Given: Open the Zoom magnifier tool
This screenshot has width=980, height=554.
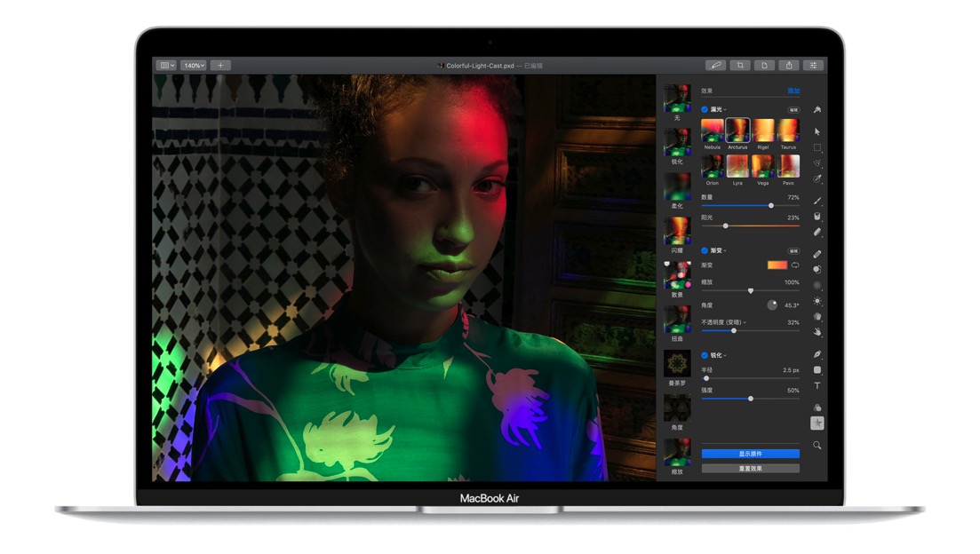Looking at the screenshot, I should [817, 445].
